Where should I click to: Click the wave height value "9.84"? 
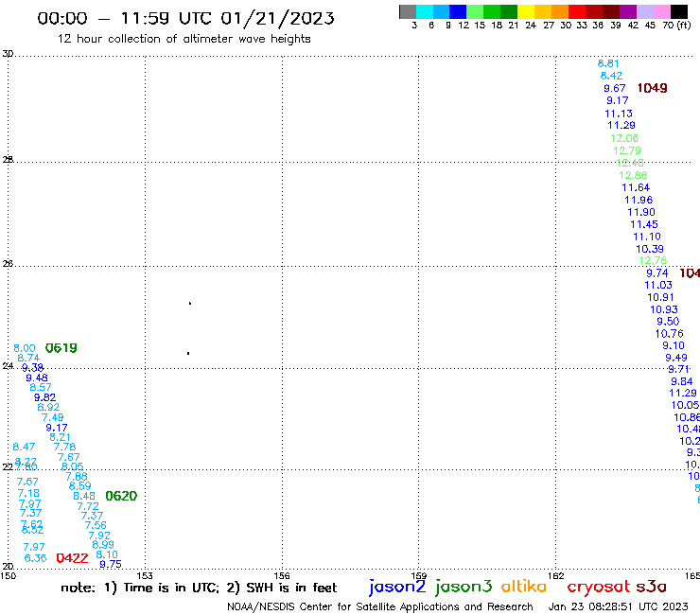click(x=682, y=381)
